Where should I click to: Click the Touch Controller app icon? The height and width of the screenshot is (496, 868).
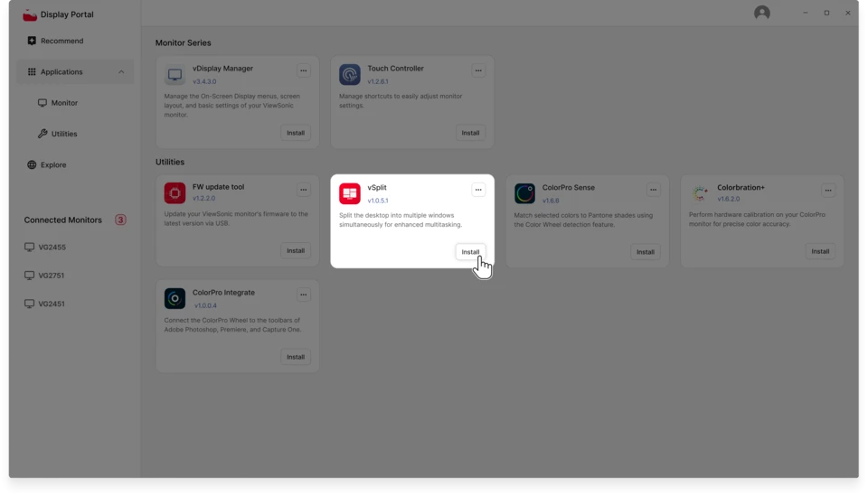click(350, 74)
